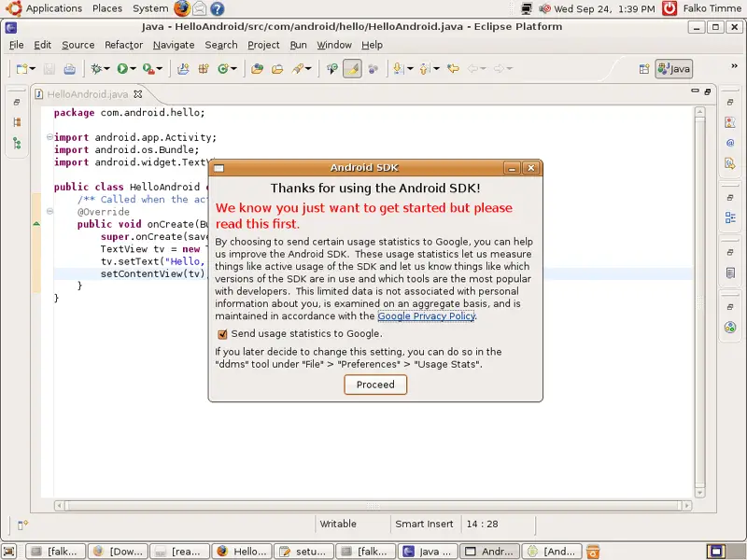Screen dimensions: 747x560
Task: Click the Open Perspective icon
Action: point(644,69)
